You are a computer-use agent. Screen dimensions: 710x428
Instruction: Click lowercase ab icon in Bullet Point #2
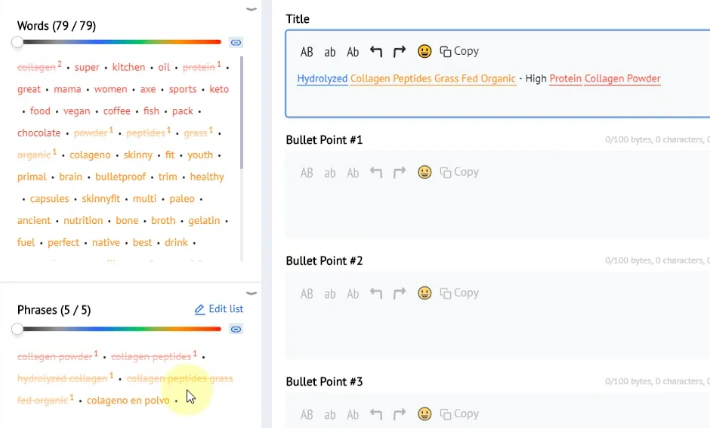click(330, 294)
